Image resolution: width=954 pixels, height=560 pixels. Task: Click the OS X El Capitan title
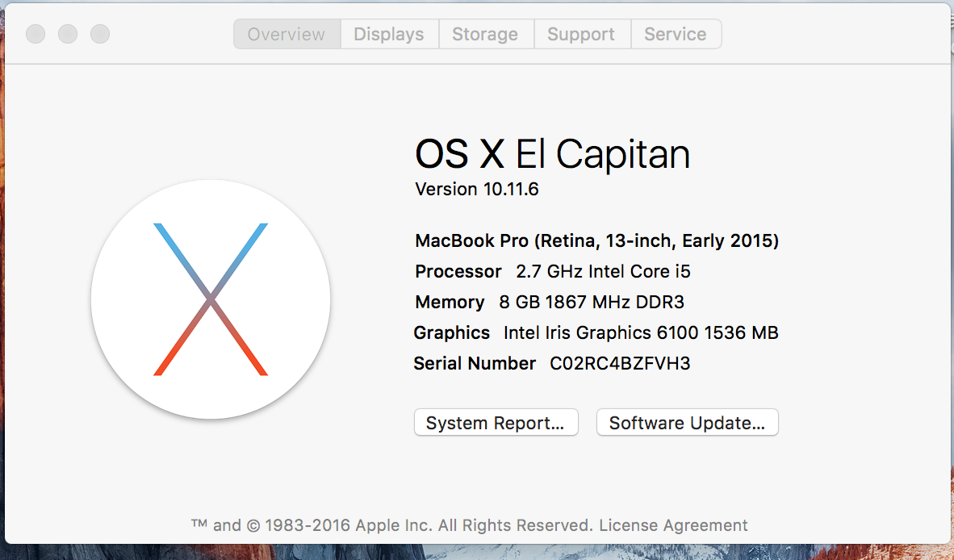552,154
